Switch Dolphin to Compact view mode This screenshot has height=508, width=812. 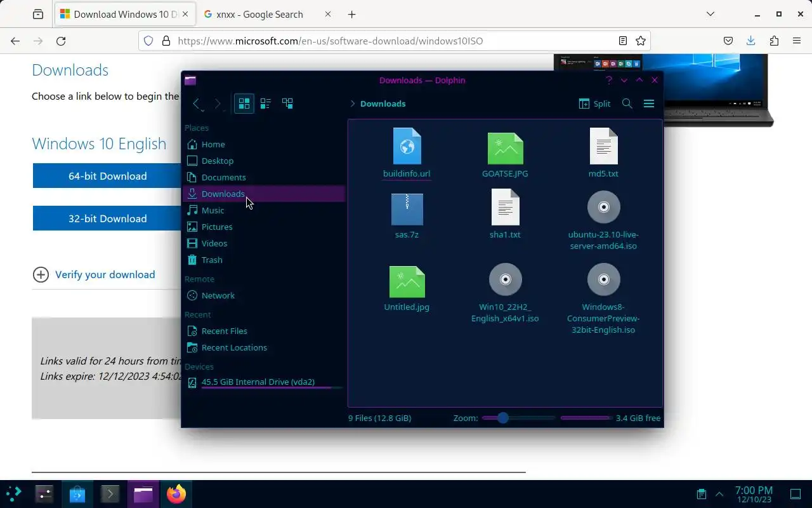coord(266,104)
